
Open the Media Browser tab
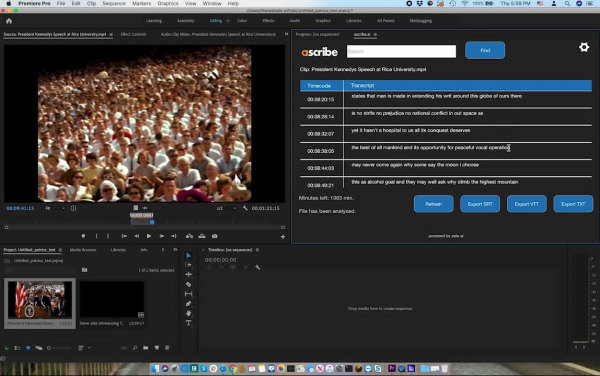[83, 250]
